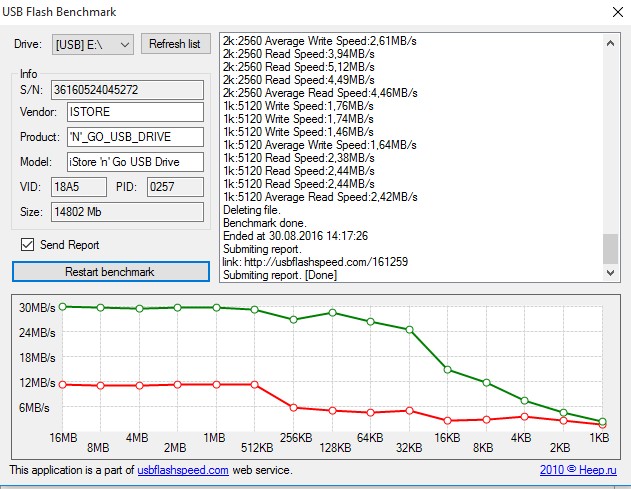Click the PID field showing 0257
Viewport: 631px width, 489px height.
tap(175, 187)
